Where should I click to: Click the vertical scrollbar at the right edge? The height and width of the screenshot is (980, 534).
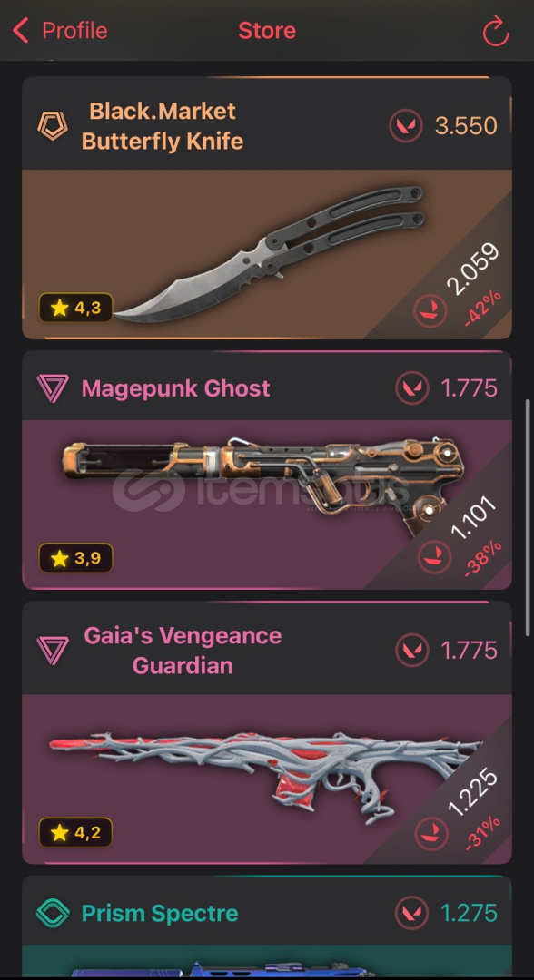tap(529, 517)
